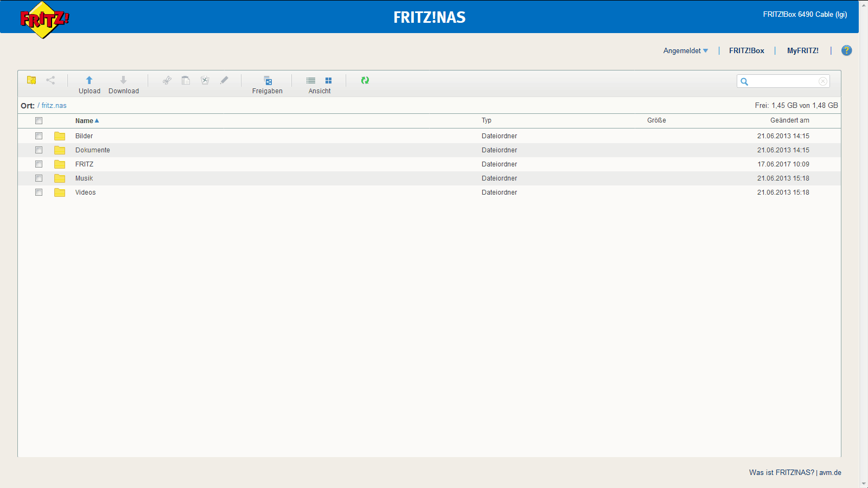
Task: Open the Dokumente folder name
Action: 93,150
